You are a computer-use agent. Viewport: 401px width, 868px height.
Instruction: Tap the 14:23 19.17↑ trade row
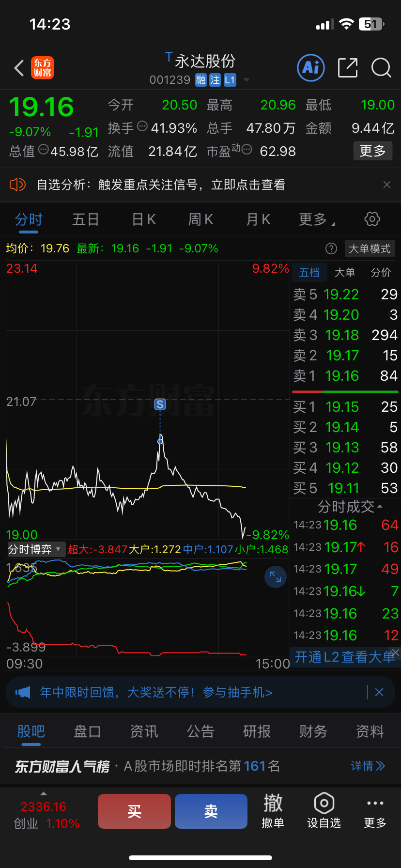345,547
